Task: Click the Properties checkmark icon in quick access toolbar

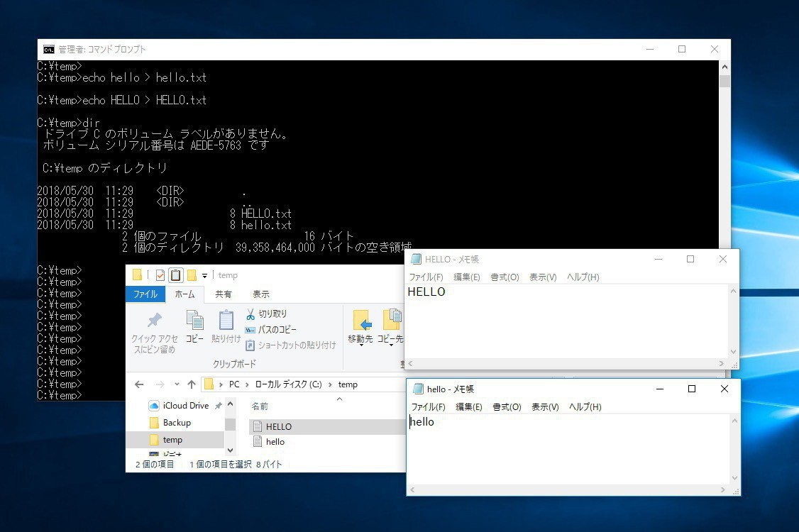Action: [160, 275]
